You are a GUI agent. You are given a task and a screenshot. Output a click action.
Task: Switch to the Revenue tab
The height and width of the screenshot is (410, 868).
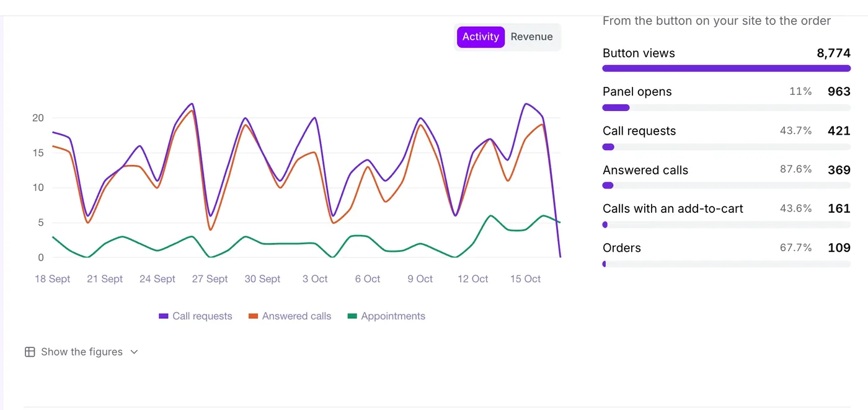(531, 37)
